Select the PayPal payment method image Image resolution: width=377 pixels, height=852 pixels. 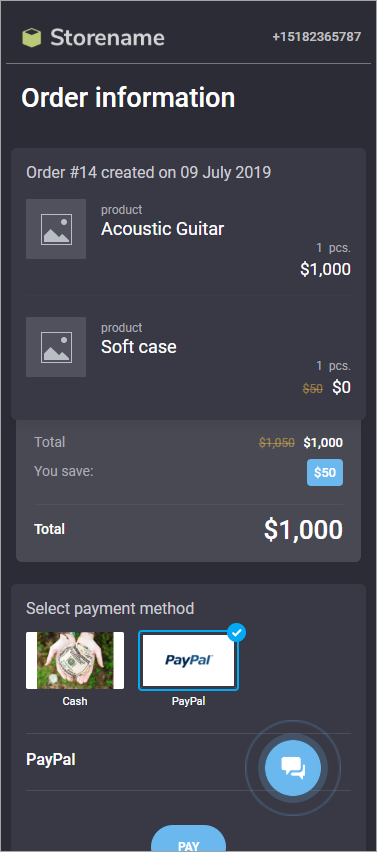click(188, 660)
